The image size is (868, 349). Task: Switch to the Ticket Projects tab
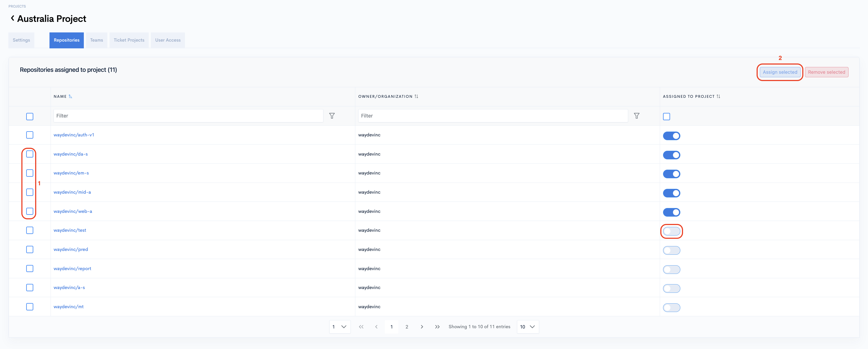coord(129,40)
